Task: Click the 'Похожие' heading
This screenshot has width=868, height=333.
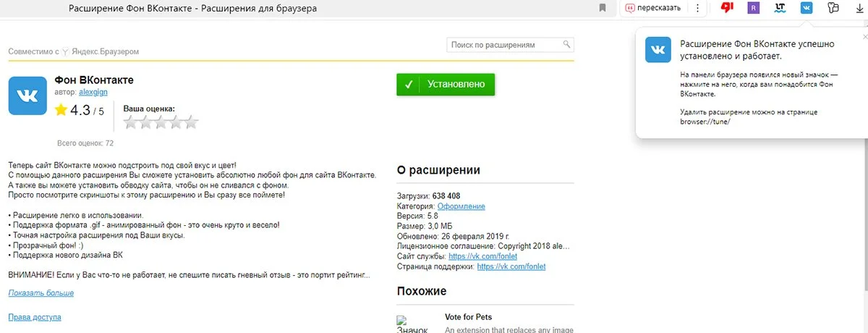Action: click(422, 292)
